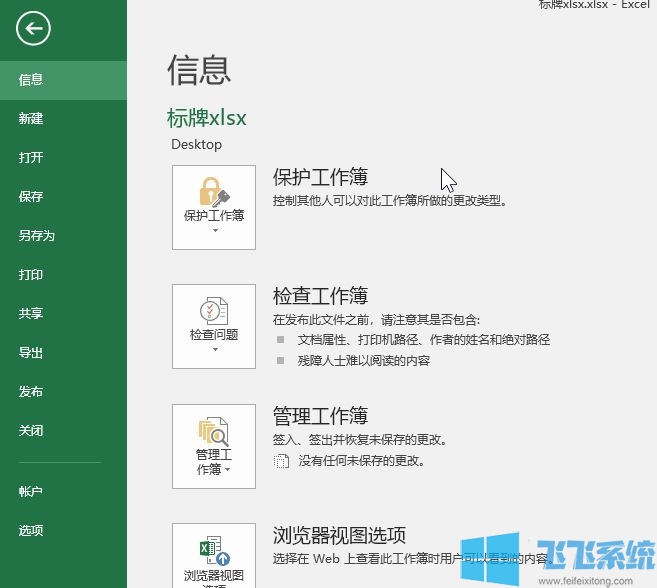Go to 打开 in the backstage menu

coord(31,158)
